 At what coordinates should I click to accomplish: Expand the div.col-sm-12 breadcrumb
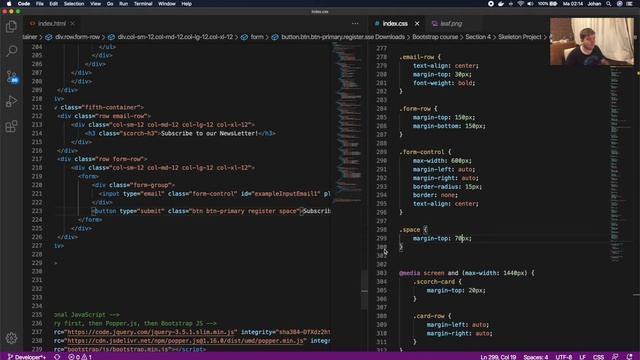175,37
